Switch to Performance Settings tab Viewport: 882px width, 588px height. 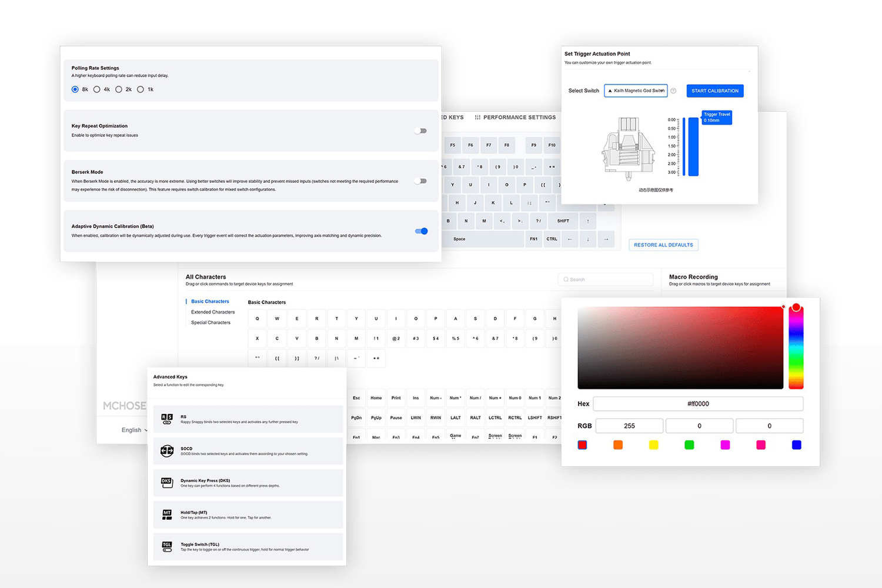click(x=515, y=118)
